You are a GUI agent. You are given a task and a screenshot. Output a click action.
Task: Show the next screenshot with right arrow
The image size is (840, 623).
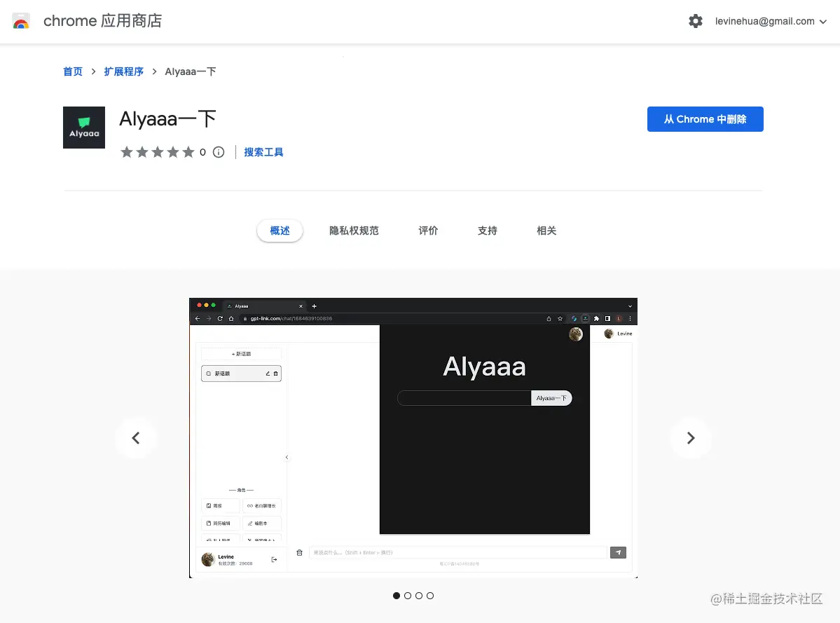point(691,438)
